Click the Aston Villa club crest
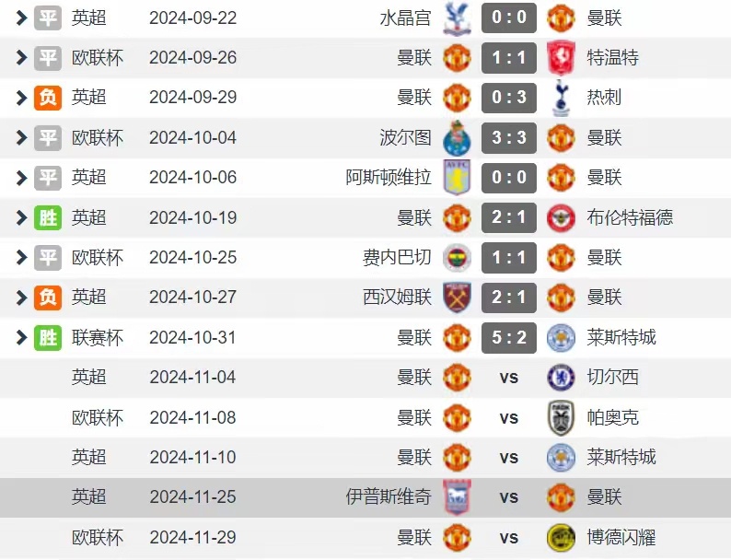The height and width of the screenshot is (560, 731). coord(457,178)
